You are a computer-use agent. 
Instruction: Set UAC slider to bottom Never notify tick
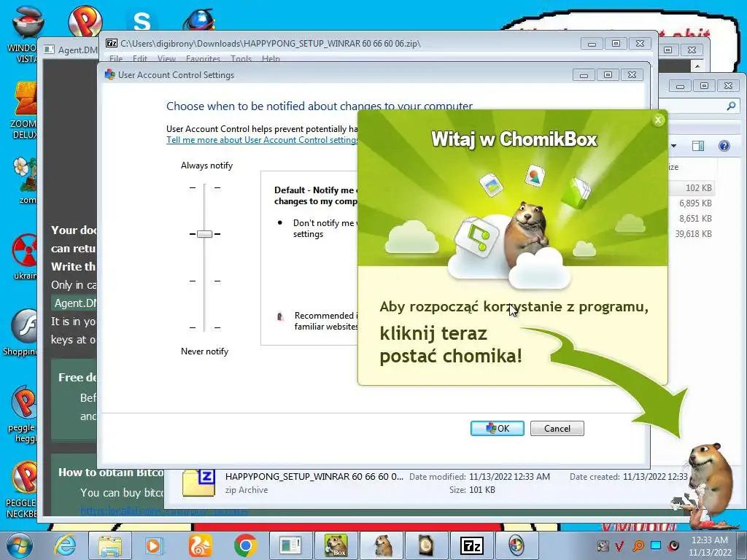(x=205, y=327)
